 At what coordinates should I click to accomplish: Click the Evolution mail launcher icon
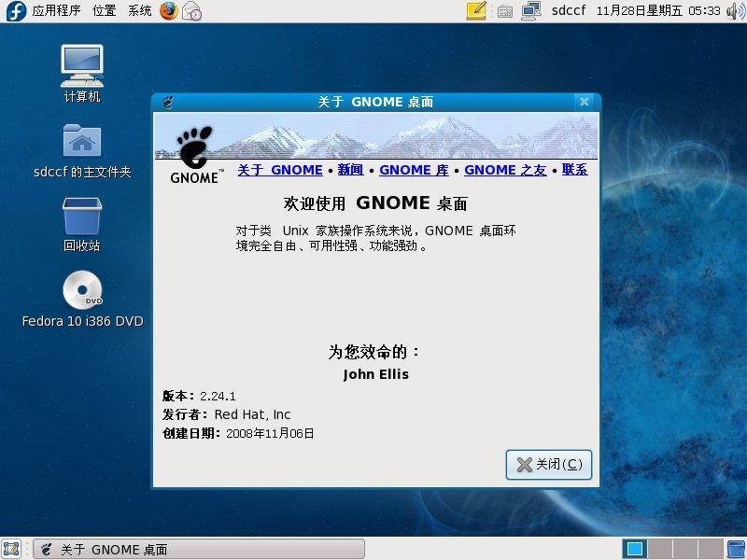point(191,11)
